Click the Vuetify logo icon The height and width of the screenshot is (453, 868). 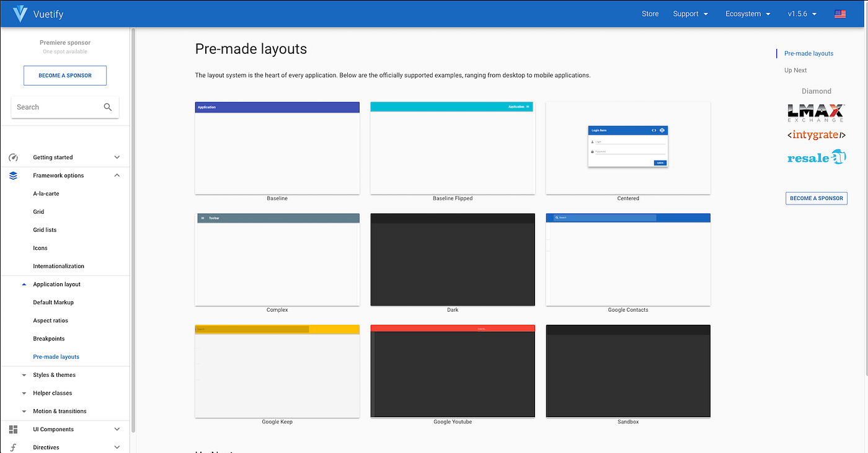[19, 14]
